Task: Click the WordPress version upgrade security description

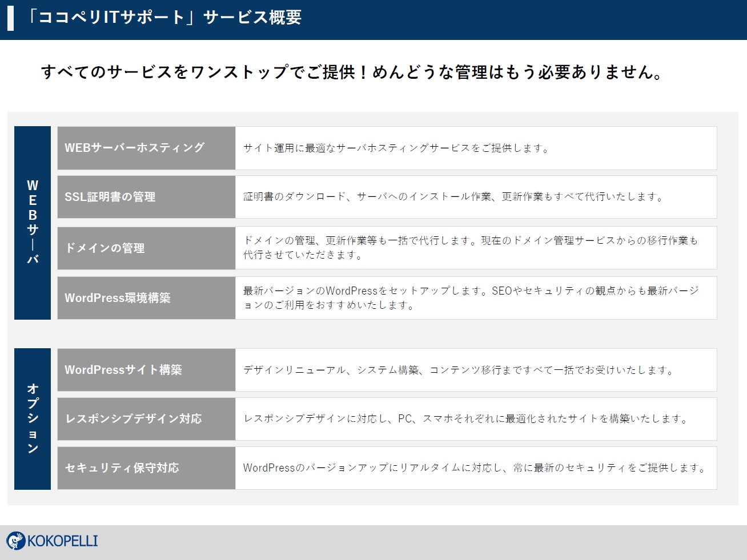Action: point(475,468)
